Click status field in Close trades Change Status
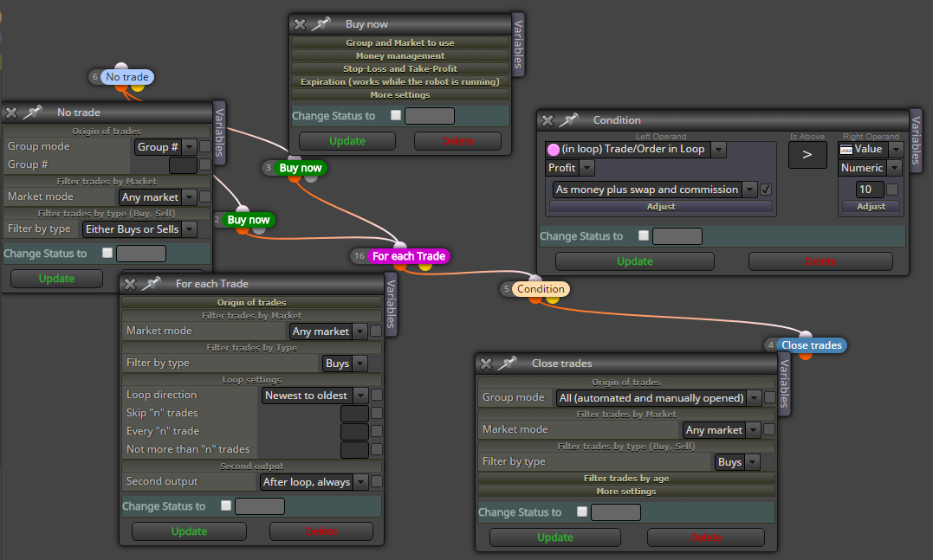 click(615, 512)
